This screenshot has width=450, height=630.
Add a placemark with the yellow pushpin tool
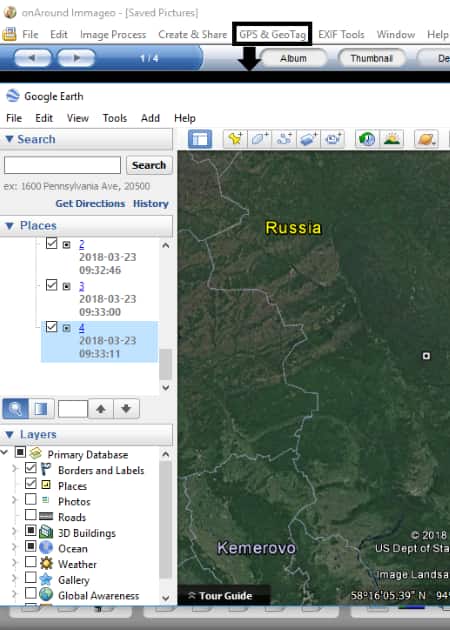(x=235, y=139)
